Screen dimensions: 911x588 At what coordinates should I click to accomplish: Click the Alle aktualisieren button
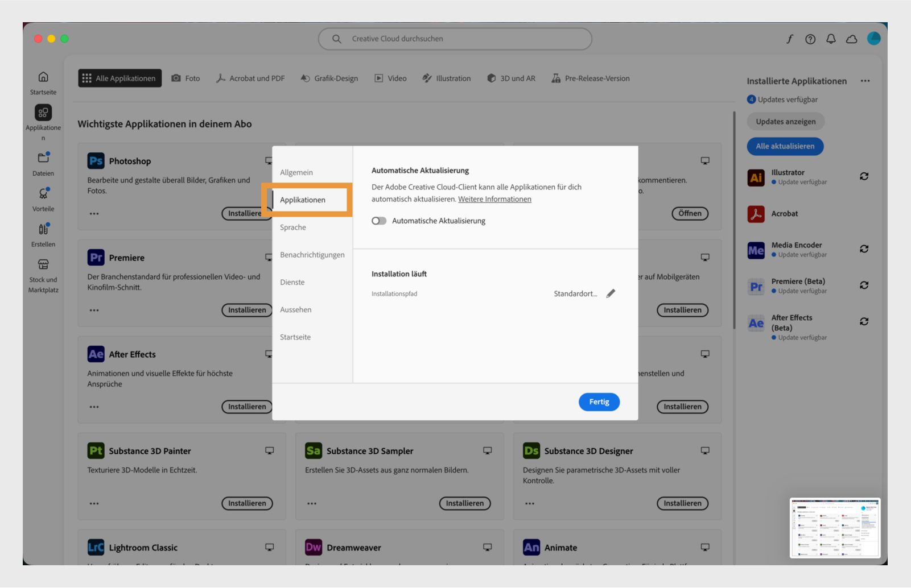tap(785, 147)
